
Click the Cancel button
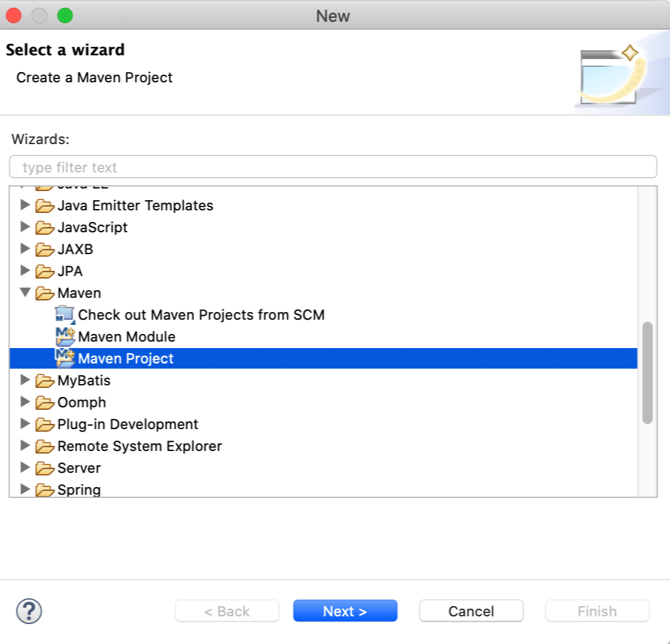click(x=471, y=611)
